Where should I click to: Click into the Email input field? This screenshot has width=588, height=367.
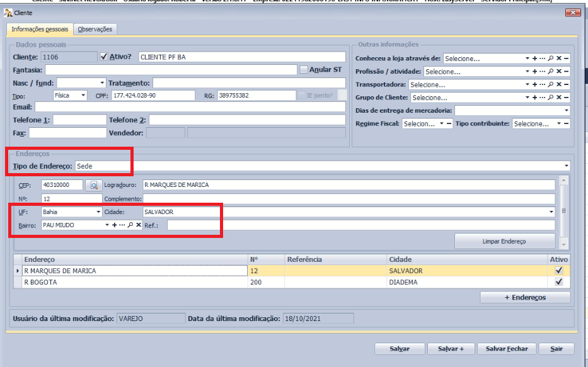[x=189, y=107]
